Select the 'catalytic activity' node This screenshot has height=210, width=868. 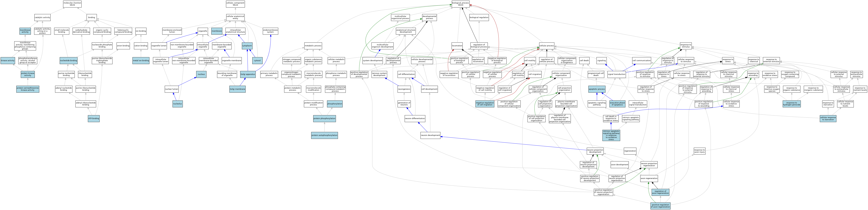(43, 17)
